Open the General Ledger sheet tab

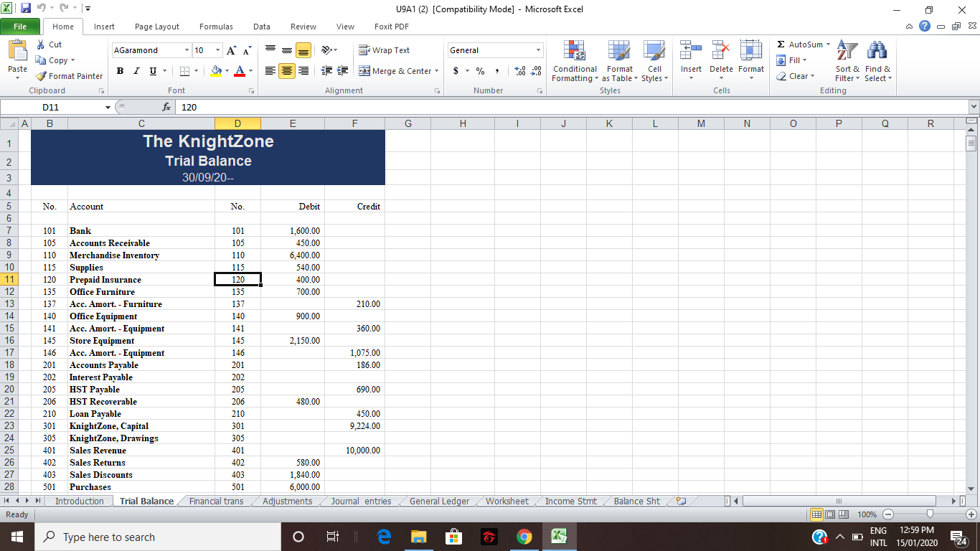[438, 501]
